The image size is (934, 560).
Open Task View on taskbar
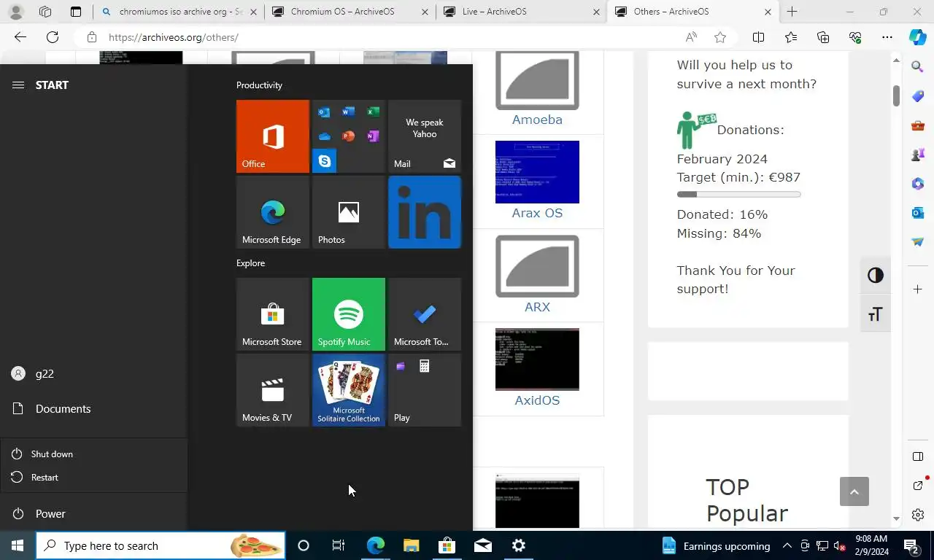click(339, 545)
